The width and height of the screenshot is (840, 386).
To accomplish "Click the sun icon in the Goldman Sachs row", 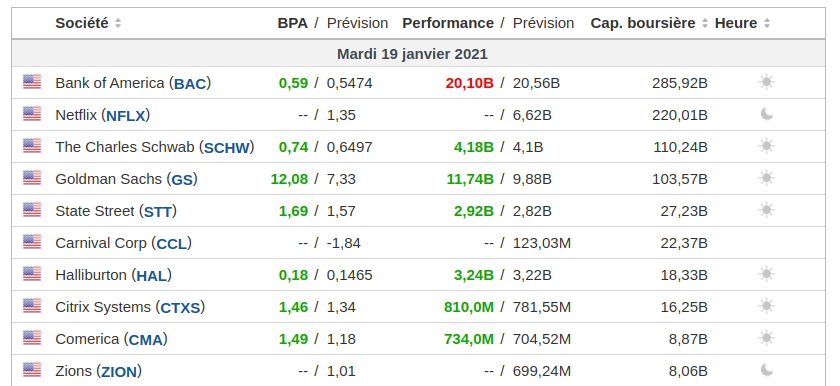I will tap(767, 178).
